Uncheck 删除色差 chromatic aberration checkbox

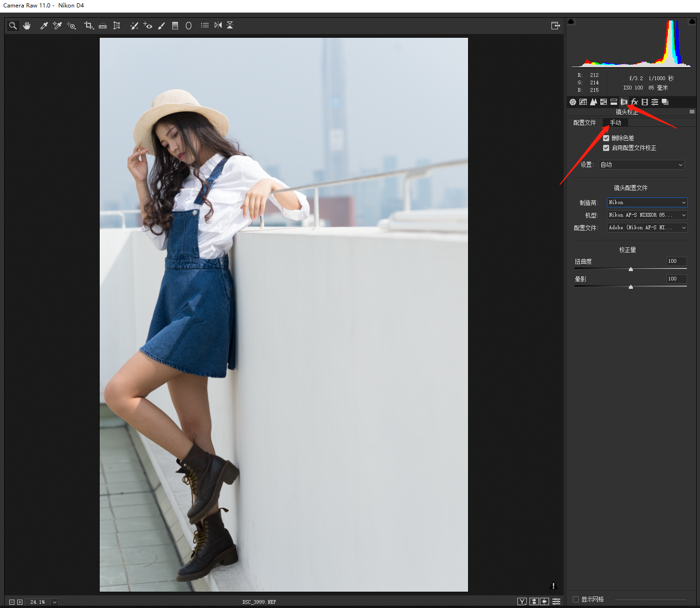coord(606,138)
